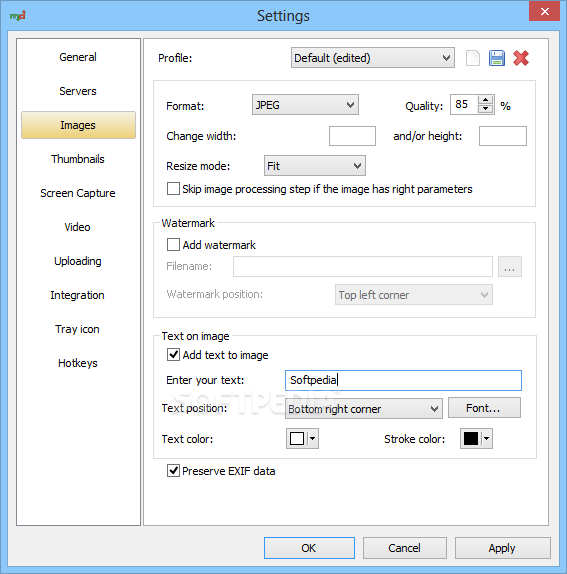Select the Images settings section
The width and height of the screenshot is (567, 574).
pos(78,125)
